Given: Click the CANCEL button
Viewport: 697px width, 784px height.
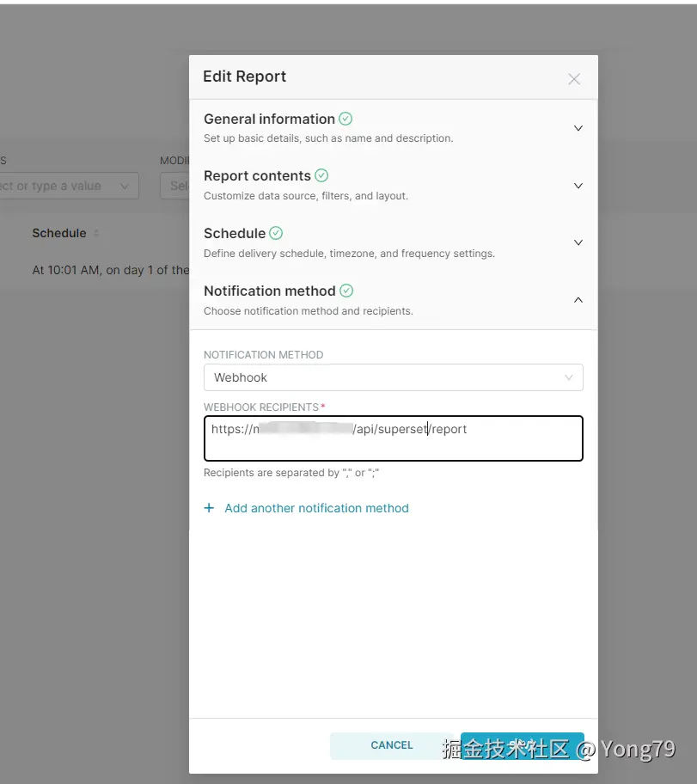Looking at the screenshot, I should tap(392, 745).
